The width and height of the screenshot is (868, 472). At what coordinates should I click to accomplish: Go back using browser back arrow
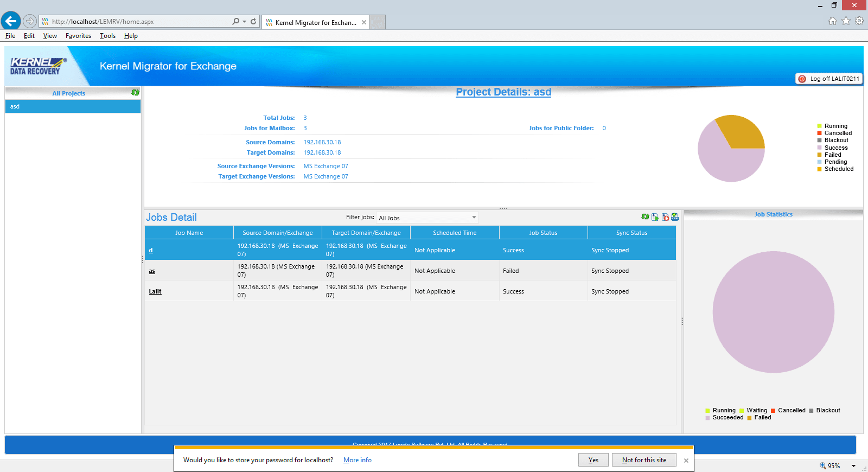click(11, 21)
